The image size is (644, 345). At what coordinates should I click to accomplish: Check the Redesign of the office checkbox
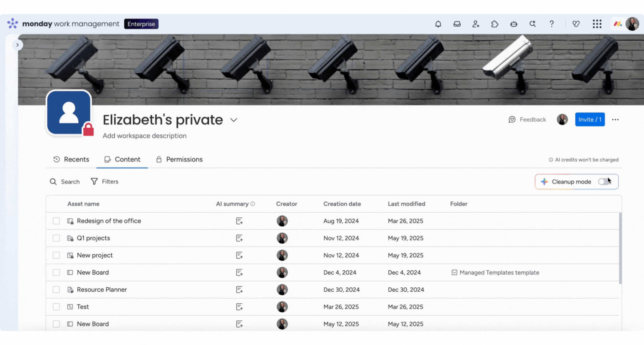click(56, 221)
